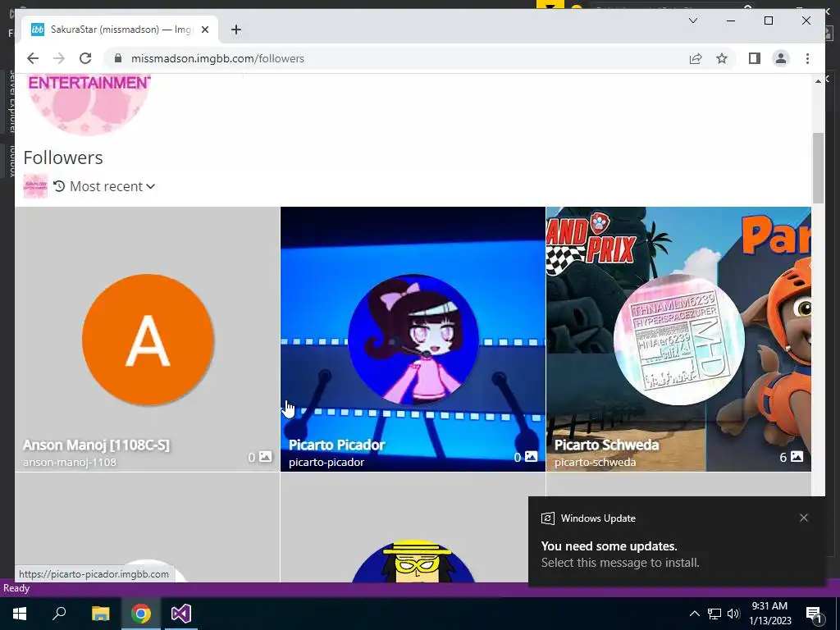The height and width of the screenshot is (630, 840).
Task: Click the anson-manoj-1108 username
Action: tap(70, 462)
